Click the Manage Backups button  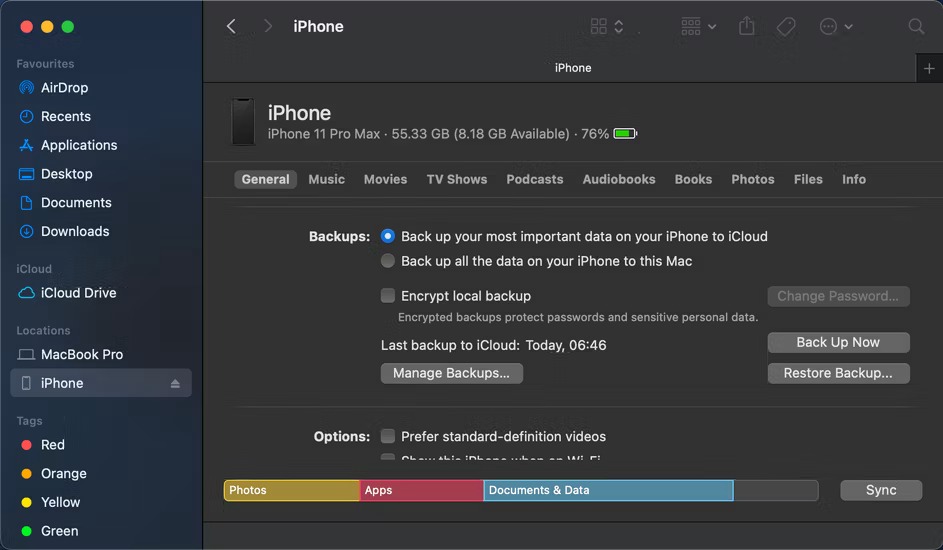451,373
